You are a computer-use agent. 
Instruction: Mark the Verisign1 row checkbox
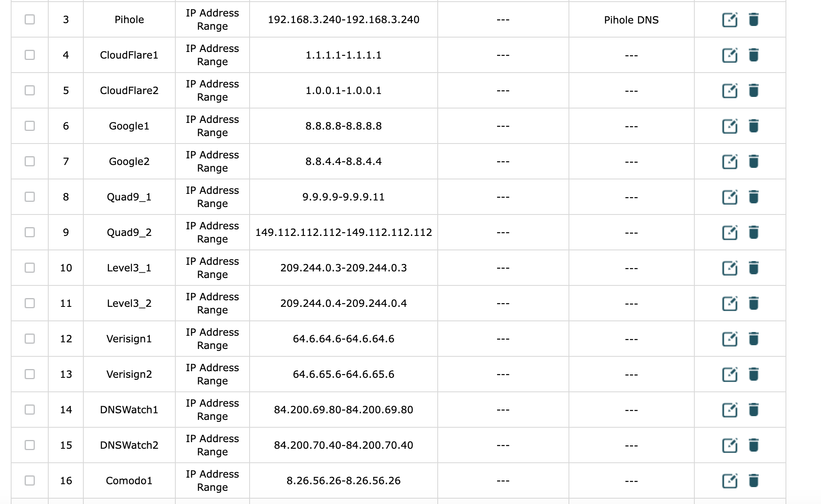[x=30, y=339]
